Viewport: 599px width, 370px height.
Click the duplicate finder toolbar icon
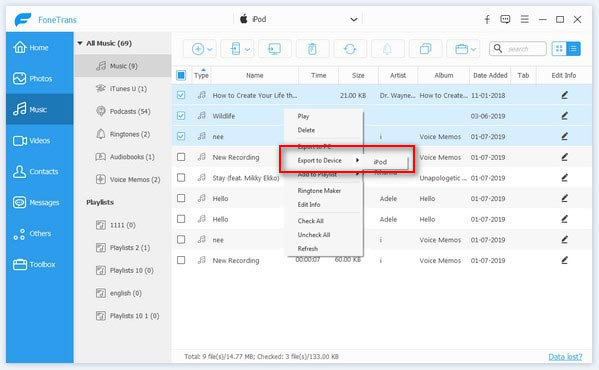pos(425,49)
